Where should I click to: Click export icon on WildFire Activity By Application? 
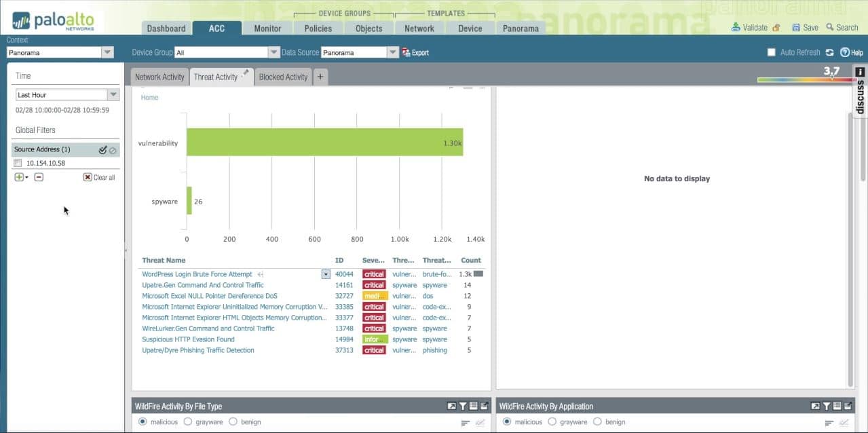click(848, 407)
